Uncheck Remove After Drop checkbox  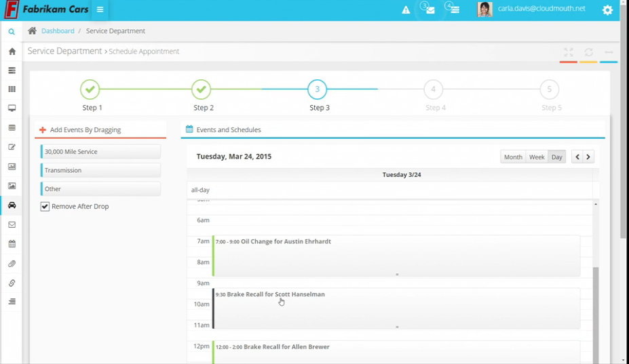coord(45,207)
